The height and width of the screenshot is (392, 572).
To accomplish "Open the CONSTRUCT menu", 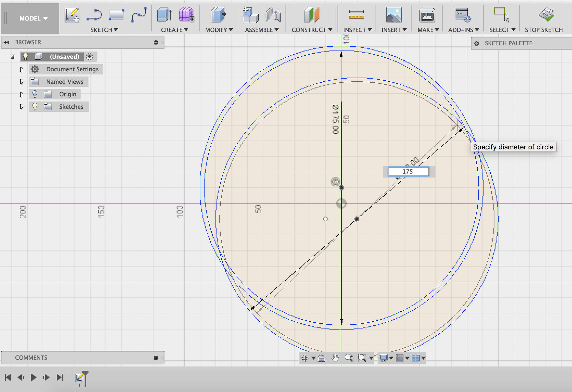I will pos(312,30).
